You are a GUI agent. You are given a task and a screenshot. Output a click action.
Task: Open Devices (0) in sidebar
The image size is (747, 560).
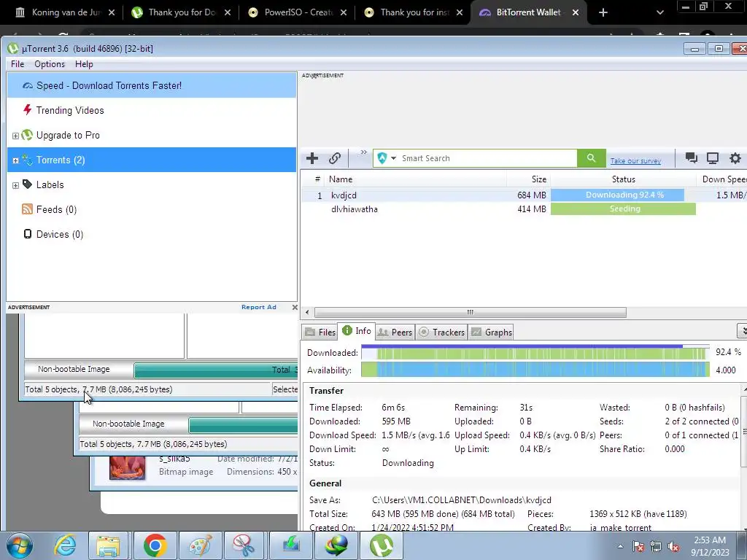pyautogui.click(x=60, y=234)
